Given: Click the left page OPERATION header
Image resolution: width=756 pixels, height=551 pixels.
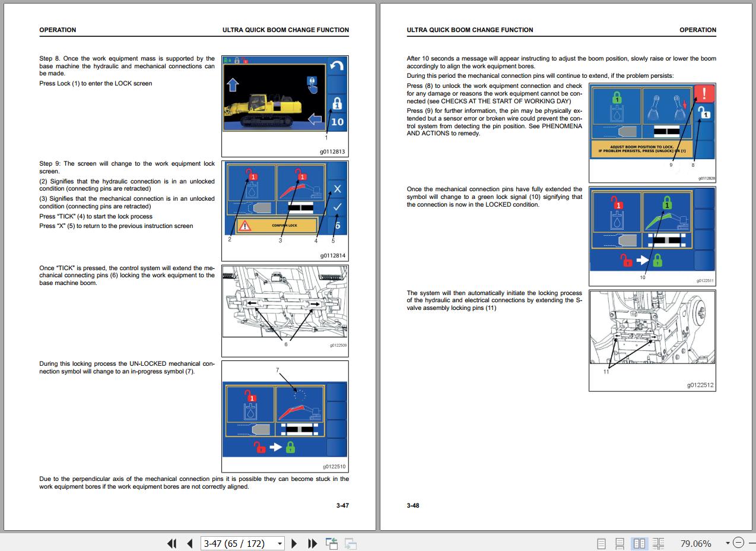Looking at the screenshot, I should (58, 30).
